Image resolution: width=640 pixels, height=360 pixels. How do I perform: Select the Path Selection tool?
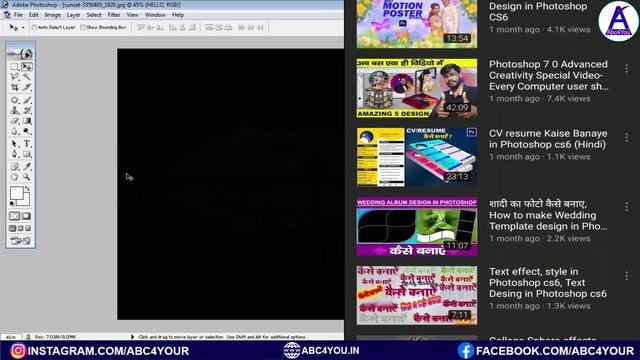[x=15, y=144]
